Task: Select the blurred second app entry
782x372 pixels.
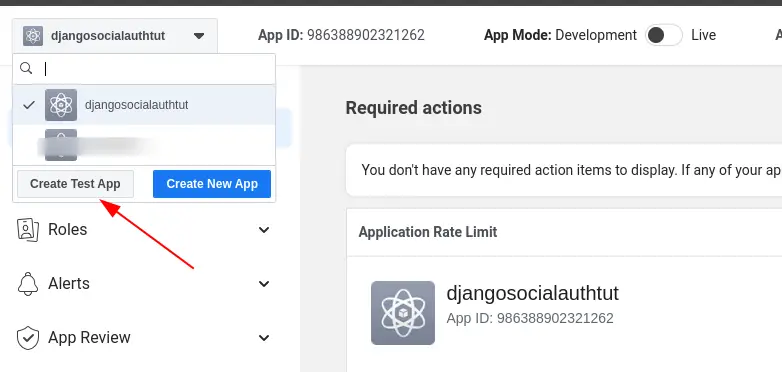Action: coord(144,145)
